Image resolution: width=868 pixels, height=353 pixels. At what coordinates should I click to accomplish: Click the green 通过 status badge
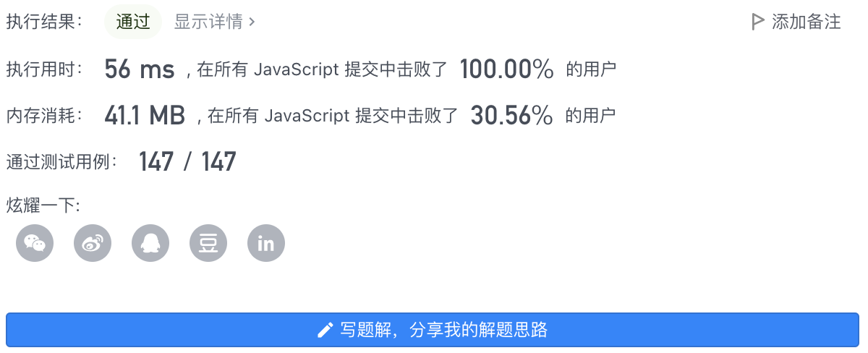tap(133, 22)
